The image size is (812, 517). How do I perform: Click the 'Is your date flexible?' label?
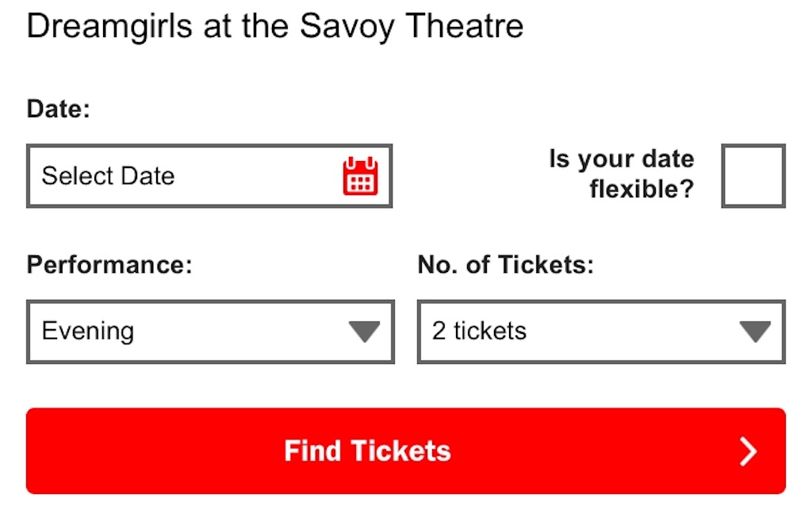(622, 174)
